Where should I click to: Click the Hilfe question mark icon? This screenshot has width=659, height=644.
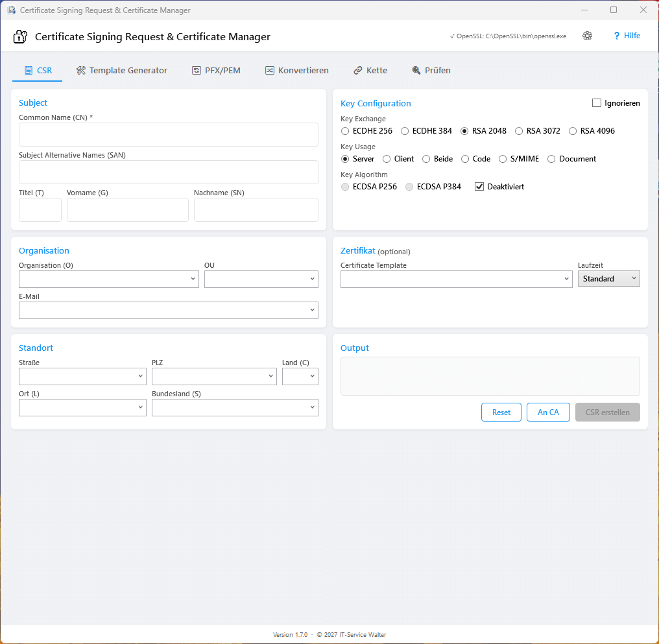[x=617, y=36]
